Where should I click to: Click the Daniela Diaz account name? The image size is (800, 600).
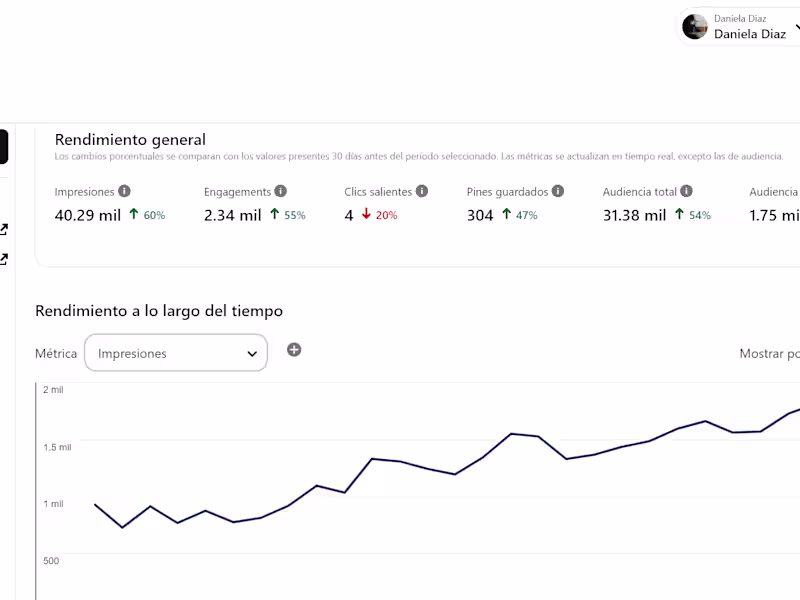pos(749,33)
